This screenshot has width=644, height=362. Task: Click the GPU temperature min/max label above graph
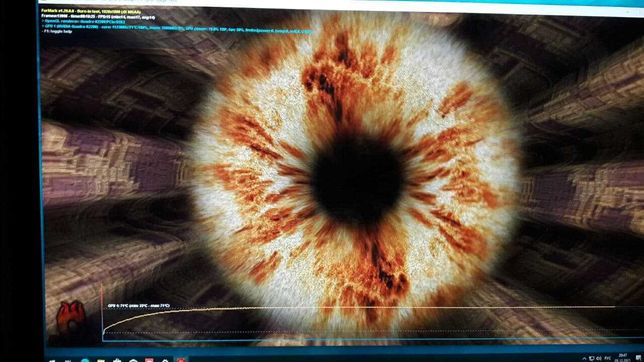tap(139, 306)
